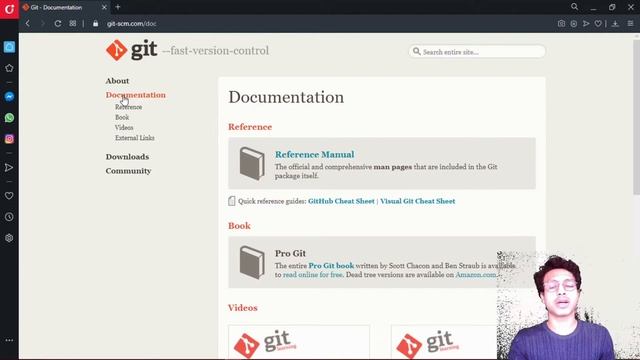Open WhatsApp in the sidebar
The height and width of the screenshot is (360, 640).
pos(9,118)
